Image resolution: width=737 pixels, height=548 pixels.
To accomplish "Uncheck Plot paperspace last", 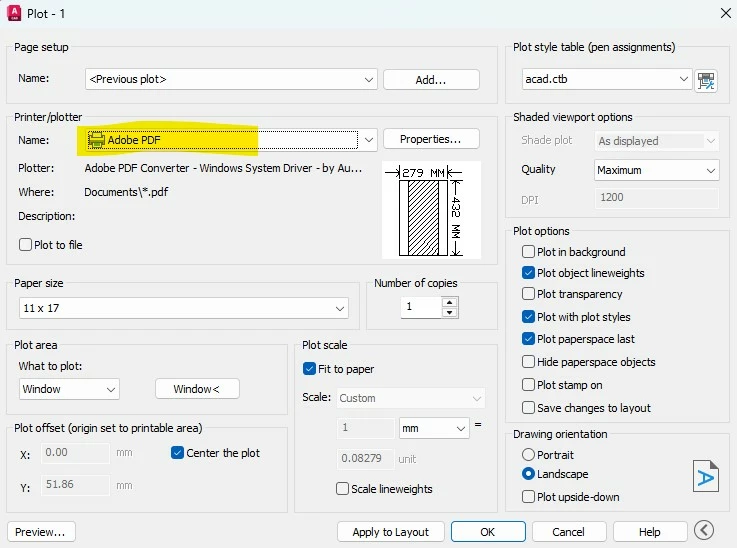I will point(528,339).
